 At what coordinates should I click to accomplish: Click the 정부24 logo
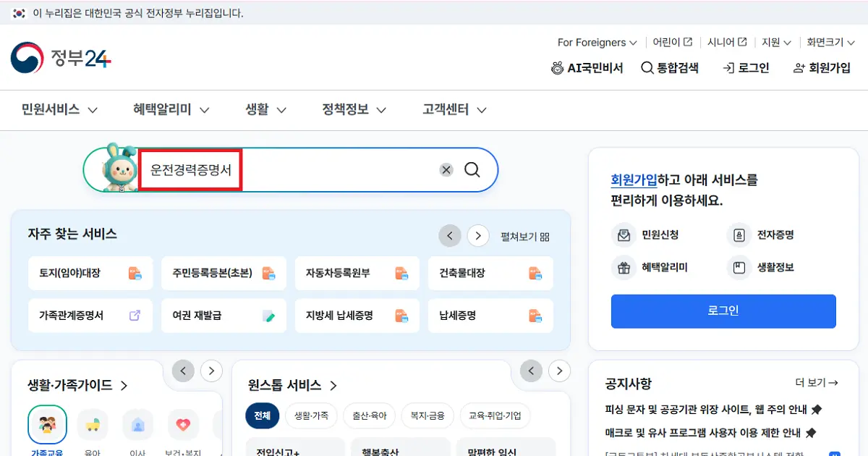tap(61, 58)
